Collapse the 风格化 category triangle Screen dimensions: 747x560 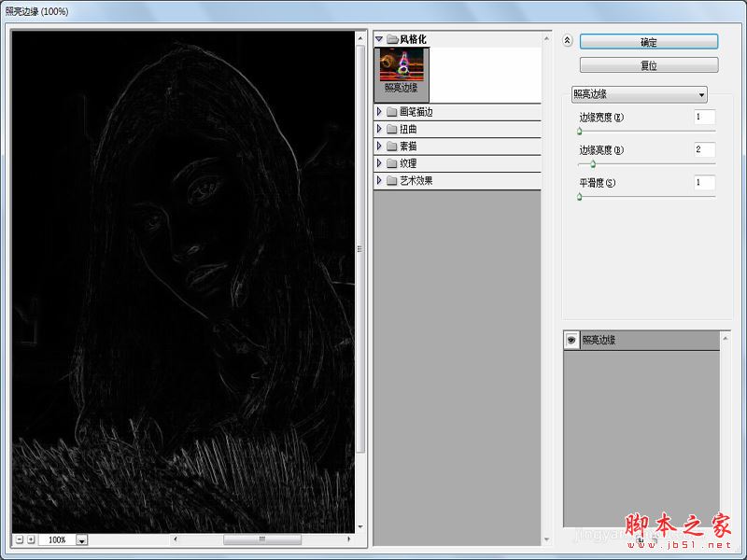pyautogui.click(x=379, y=39)
